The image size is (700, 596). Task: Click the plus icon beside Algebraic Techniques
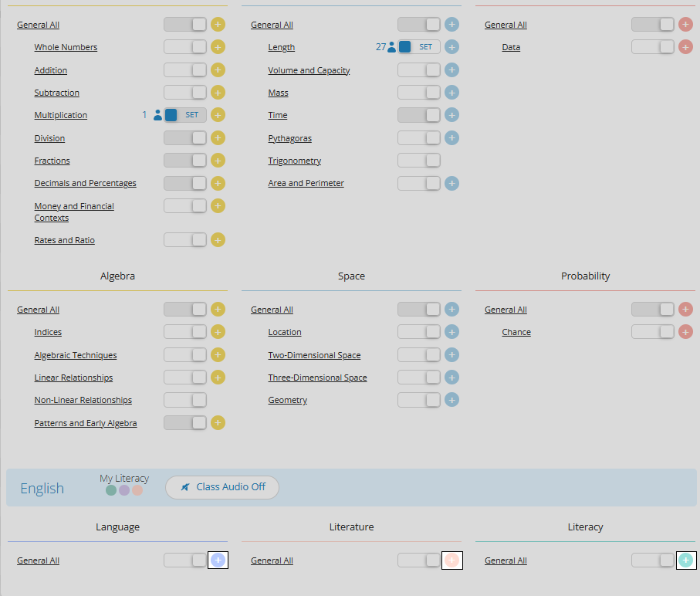(218, 355)
